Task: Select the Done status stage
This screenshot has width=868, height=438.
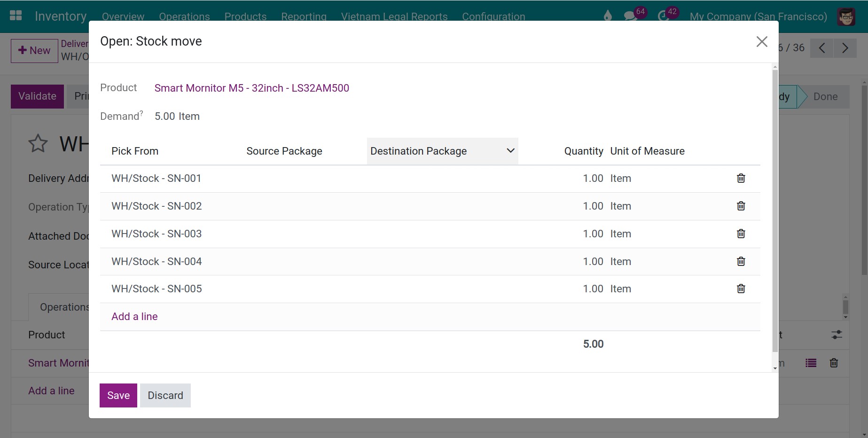Action: click(825, 97)
